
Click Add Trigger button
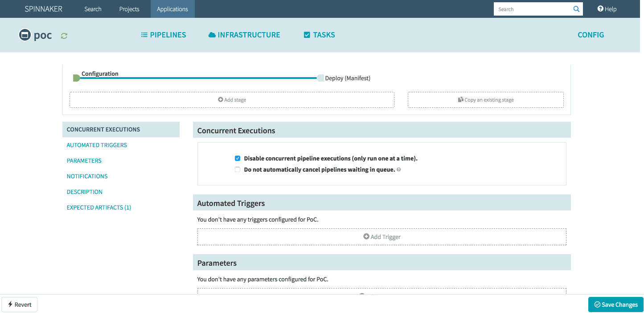[x=381, y=237]
